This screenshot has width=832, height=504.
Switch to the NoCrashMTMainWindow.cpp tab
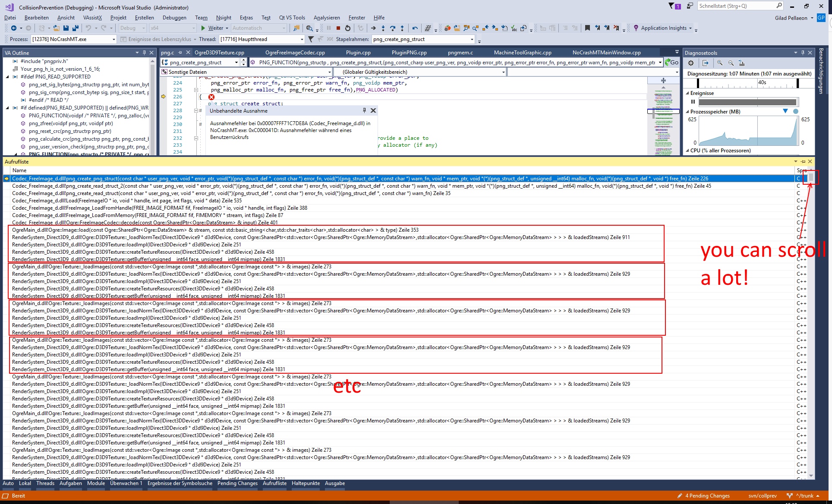(x=606, y=53)
